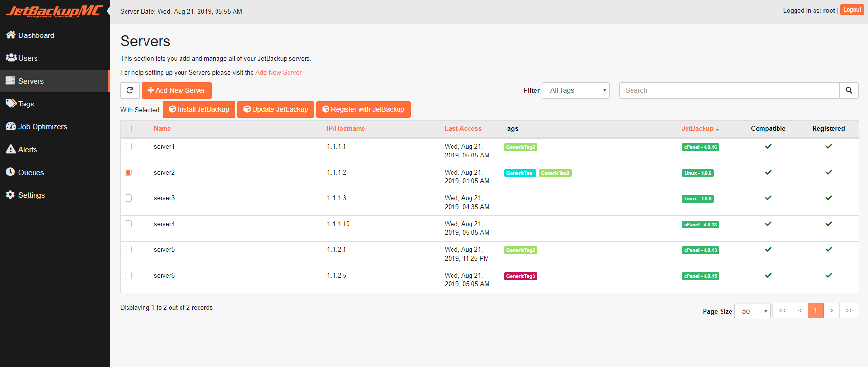Select page 1 in pagination
868x367 pixels.
point(815,311)
